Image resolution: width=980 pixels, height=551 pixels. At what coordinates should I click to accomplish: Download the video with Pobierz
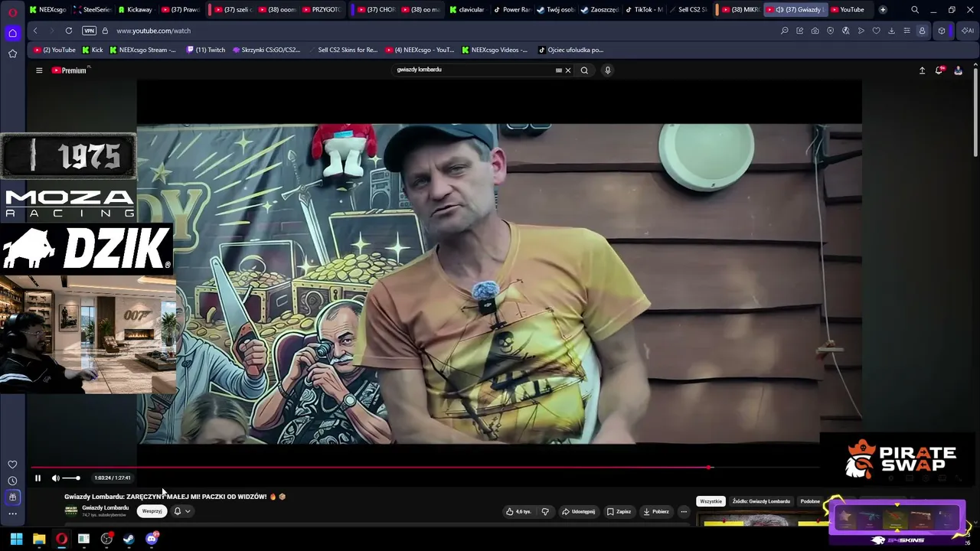(x=656, y=511)
